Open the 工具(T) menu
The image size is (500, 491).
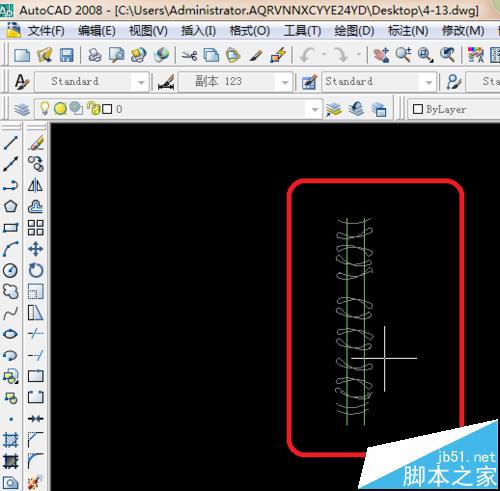tap(302, 31)
